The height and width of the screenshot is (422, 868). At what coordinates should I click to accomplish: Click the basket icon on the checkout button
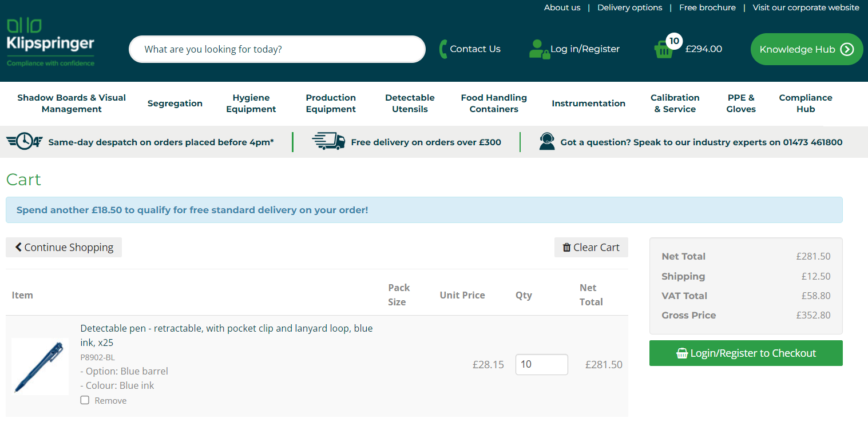coord(682,353)
